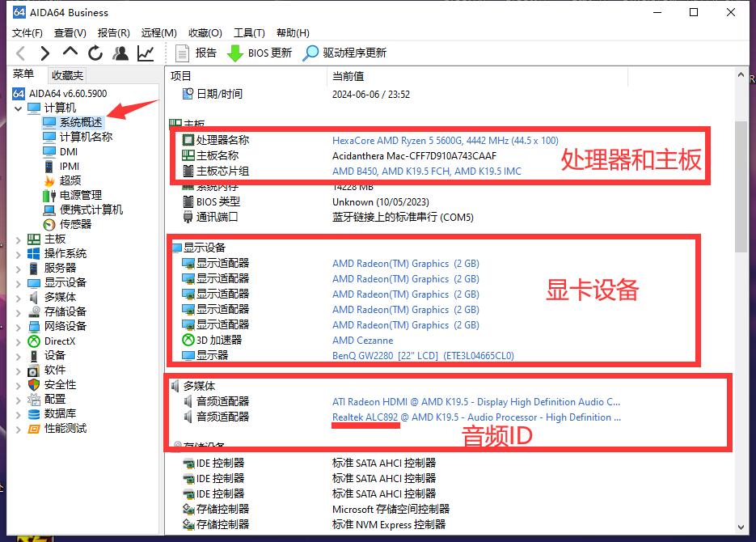Expand the 网络设备 tree node
The height and width of the screenshot is (542, 756).
pyautogui.click(x=19, y=327)
